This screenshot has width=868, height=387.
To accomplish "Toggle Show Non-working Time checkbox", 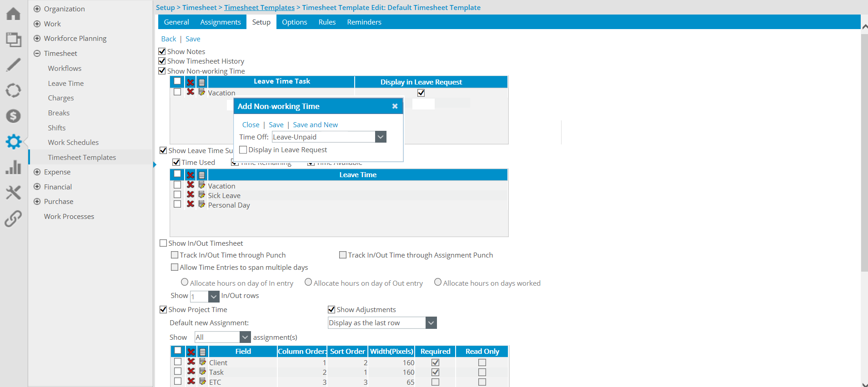I will point(162,71).
